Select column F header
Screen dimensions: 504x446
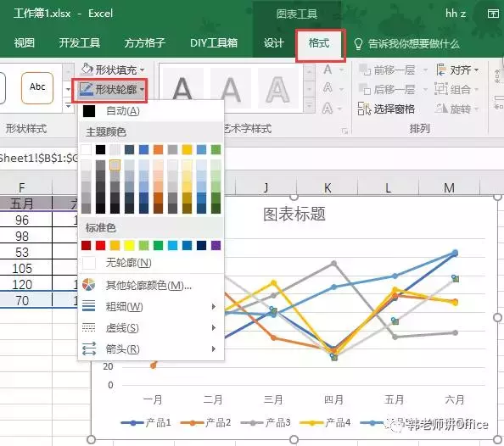coord(22,187)
